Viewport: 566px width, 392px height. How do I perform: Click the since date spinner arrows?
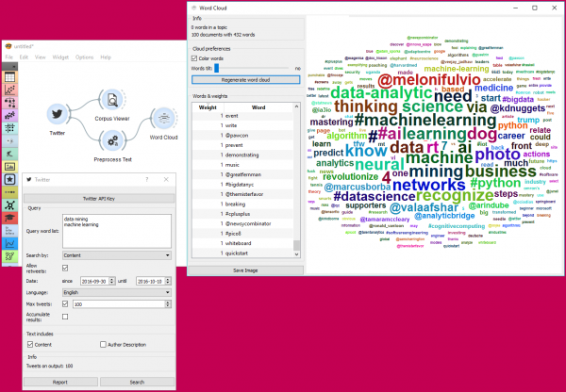coord(112,281)
